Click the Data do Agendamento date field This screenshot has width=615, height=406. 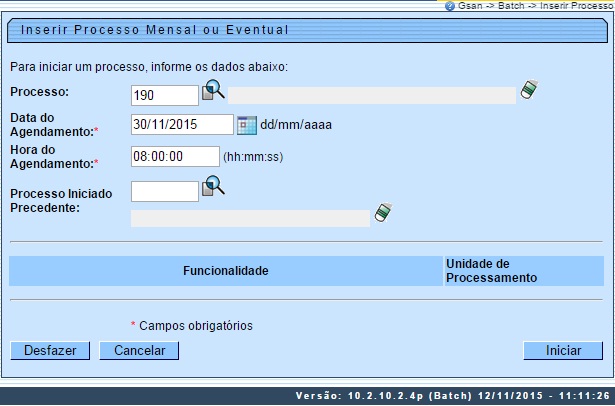182,124
